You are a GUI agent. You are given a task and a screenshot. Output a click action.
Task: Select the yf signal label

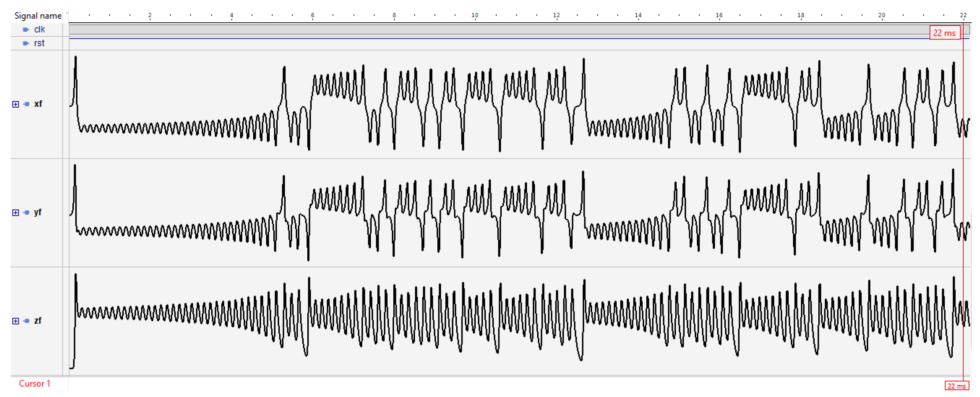click(38, 212)
